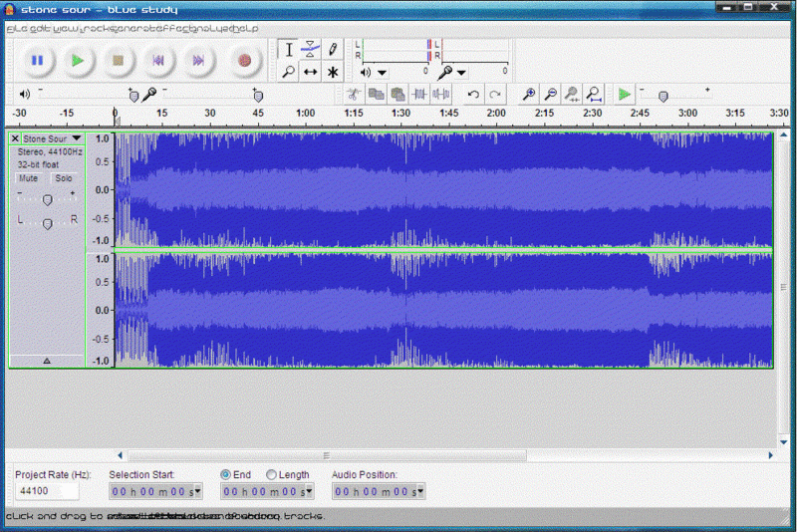The width and height of the screenshot is (797, 532).
Task: Collapse the track using the bottom triangle button
Action: pyautogui.click(x=47, y=360)
